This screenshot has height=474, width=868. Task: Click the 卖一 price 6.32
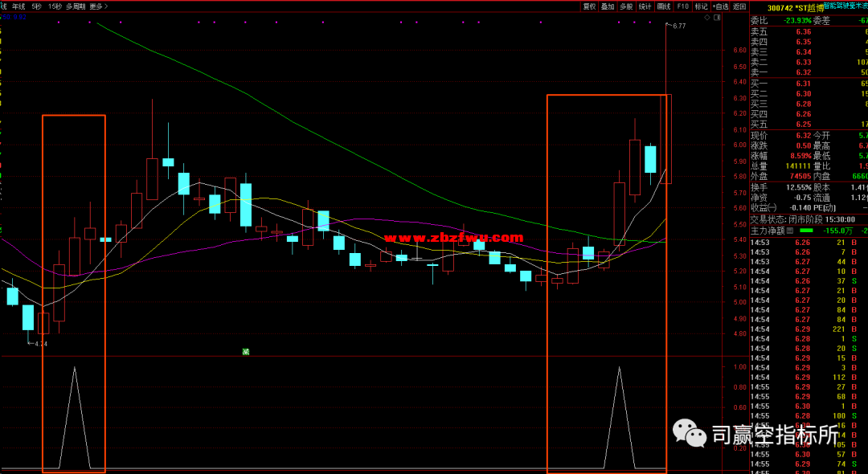tap(803, 72)
